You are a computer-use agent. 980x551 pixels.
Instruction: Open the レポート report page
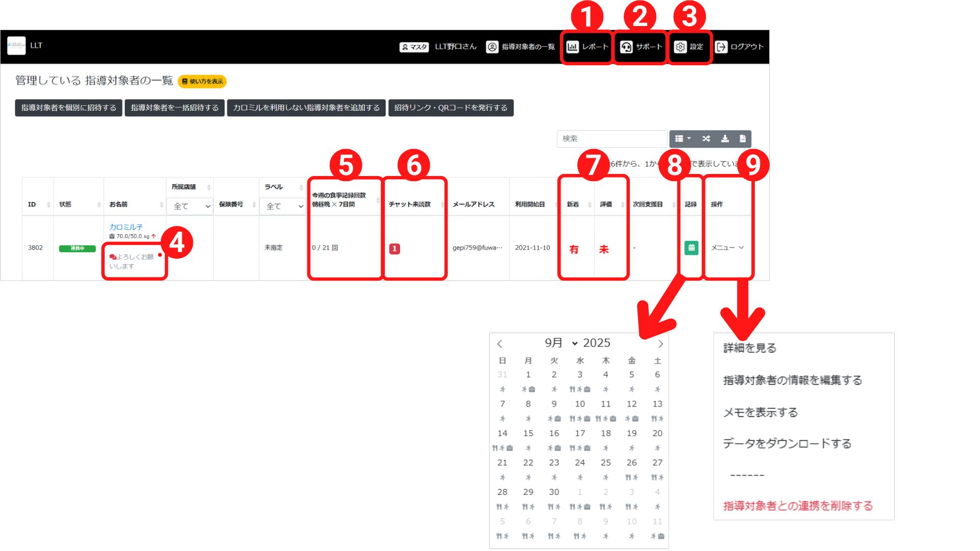pos(587,47)
